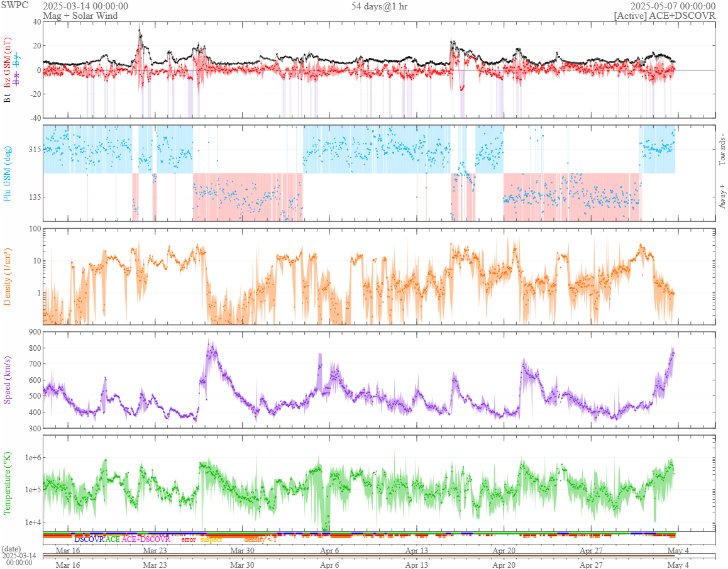The image size is (728, 569).
Task: Click the orange 'density < 1' legend entry
Action: coord(260,539)
